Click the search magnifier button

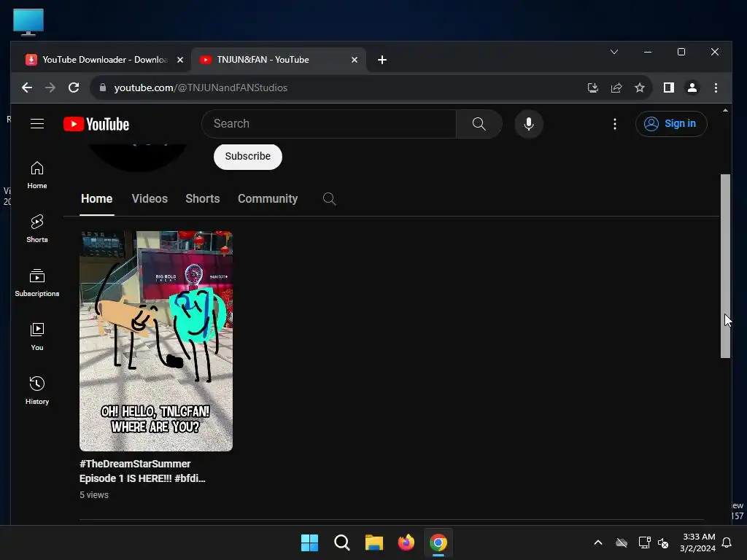point(479,124)
